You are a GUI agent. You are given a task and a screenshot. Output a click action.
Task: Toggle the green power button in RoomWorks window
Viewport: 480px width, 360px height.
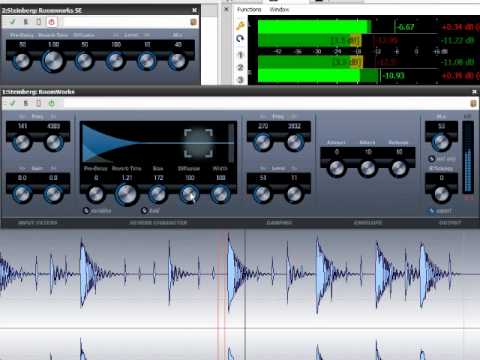tap(52, 103)
